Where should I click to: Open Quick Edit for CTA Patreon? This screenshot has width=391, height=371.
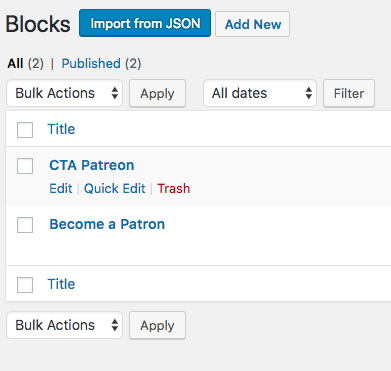click(115, 188)
